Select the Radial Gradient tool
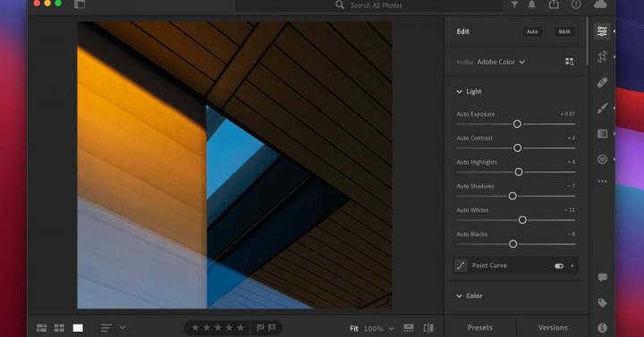644x337 pixels. click(x=602, y=159)
